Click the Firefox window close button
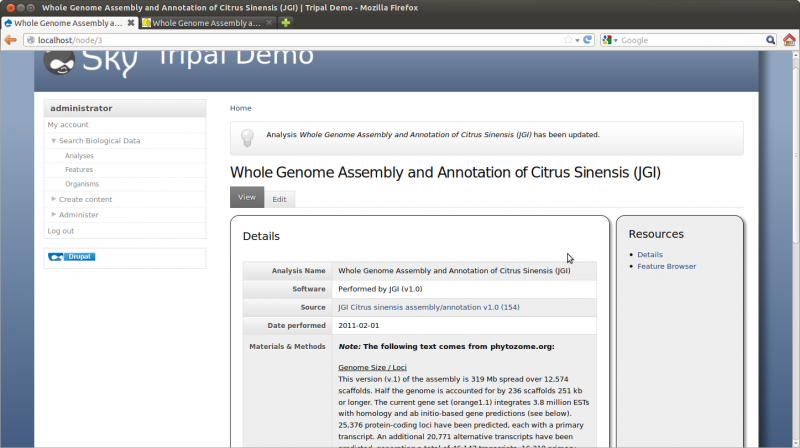Image resolution: width=800 pixels, height=448 pixels. (10, 8)
